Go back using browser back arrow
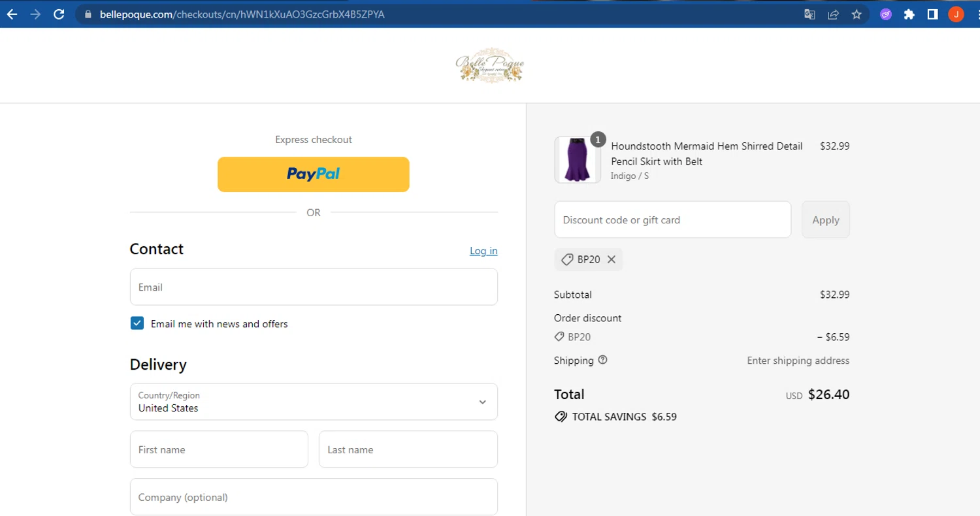Screen dimensions: 980x516 (x=12, y=14)
